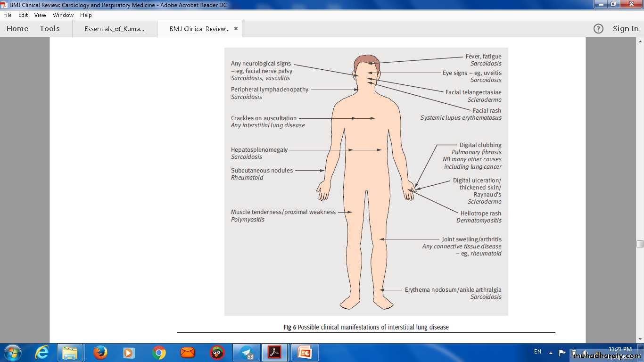
Task: Open the Edit menu
Action: coord(23,15)
